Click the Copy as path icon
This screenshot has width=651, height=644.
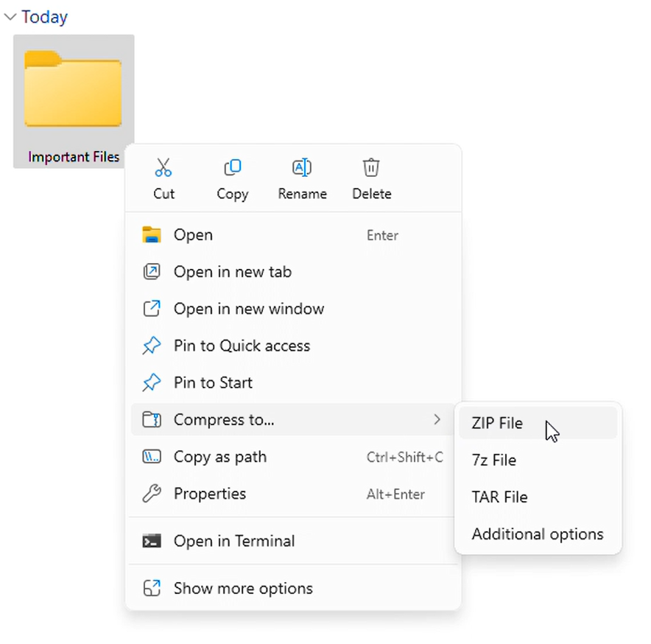[x=152, y=457]
